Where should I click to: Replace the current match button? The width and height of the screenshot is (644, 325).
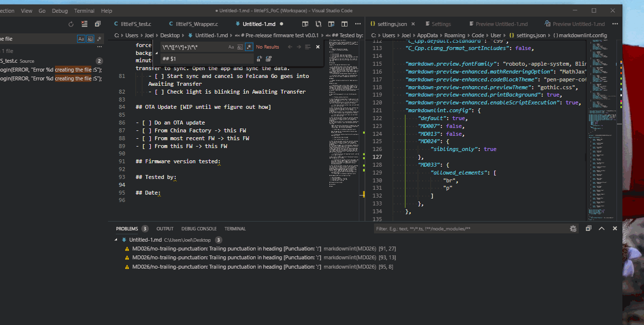(x=259, y=58)
